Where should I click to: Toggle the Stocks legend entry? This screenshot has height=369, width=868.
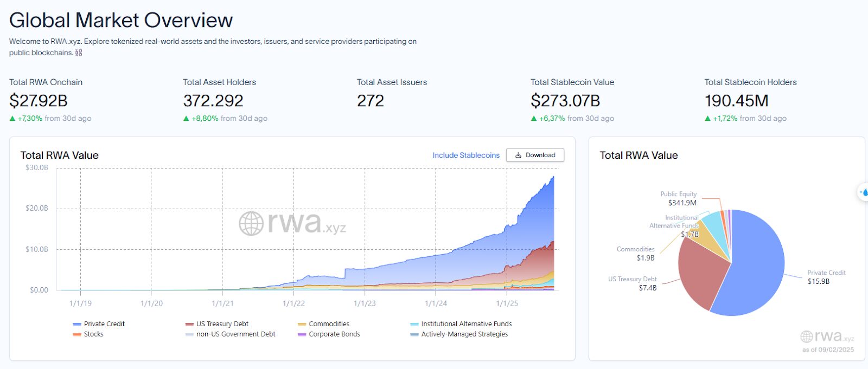tap(88, 334)
